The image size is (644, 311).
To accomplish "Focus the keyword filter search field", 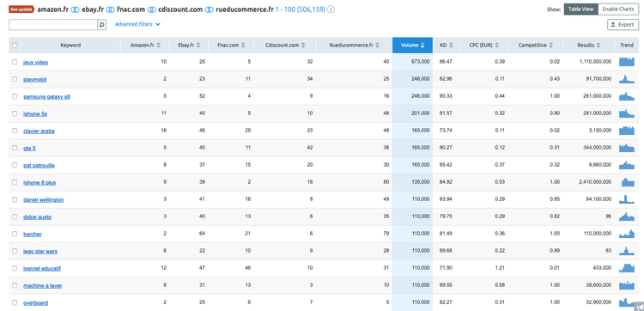I will click(53, 25).
